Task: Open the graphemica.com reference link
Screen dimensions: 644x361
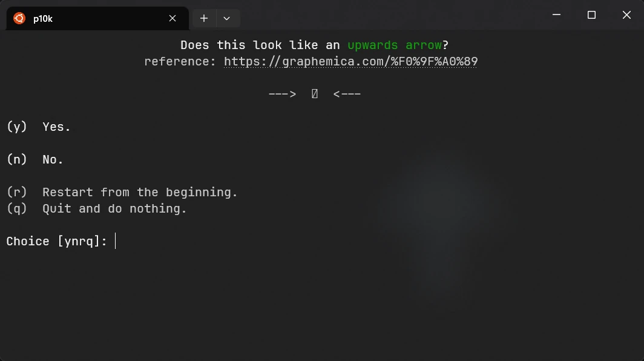Action: [350, 62]
